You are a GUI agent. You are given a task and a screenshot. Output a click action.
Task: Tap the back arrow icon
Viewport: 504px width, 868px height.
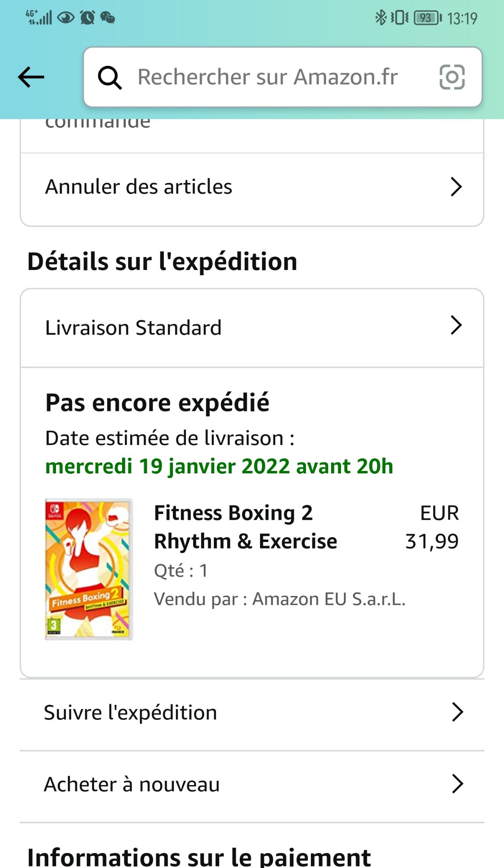point(31,77)
